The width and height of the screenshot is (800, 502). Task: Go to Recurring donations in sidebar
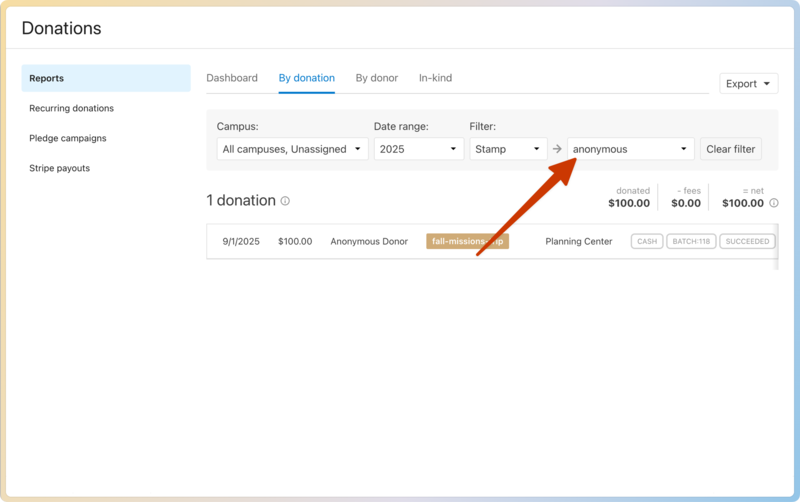click(x=72, y=108)
